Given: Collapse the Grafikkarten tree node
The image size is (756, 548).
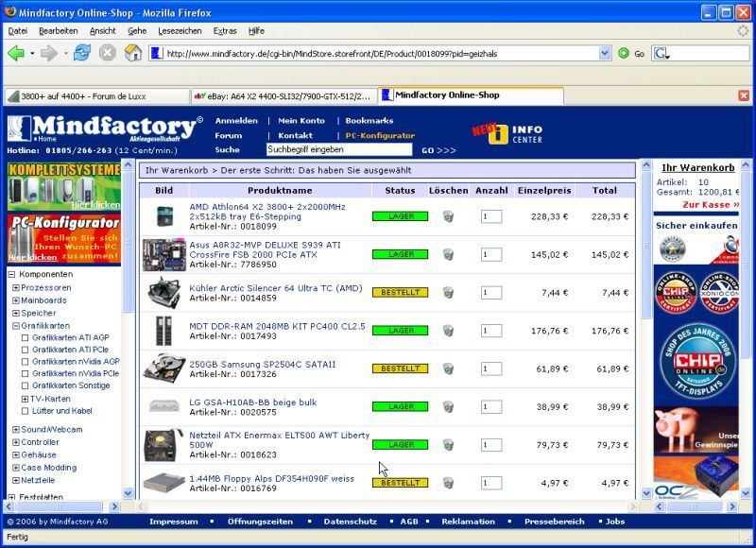Looking at the screenshot, I should (x=16, y=326).
